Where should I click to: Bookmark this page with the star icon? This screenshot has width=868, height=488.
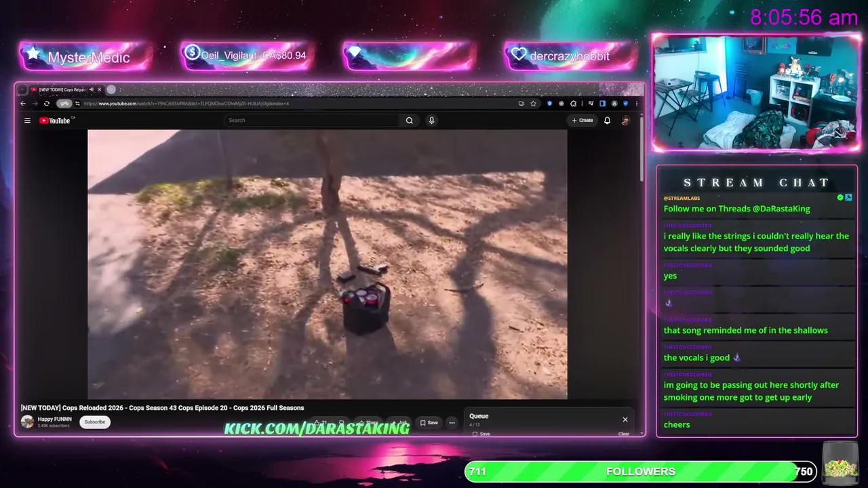pos(534,104)
